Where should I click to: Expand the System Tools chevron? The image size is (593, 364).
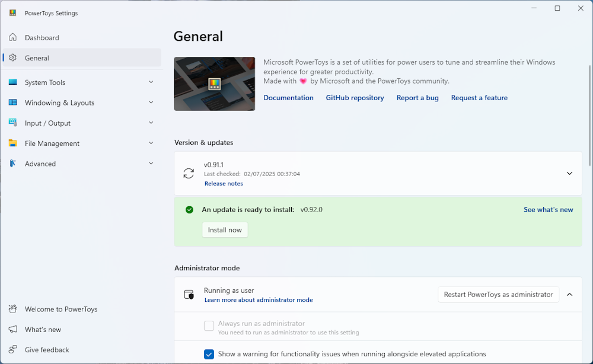point(151,82)
